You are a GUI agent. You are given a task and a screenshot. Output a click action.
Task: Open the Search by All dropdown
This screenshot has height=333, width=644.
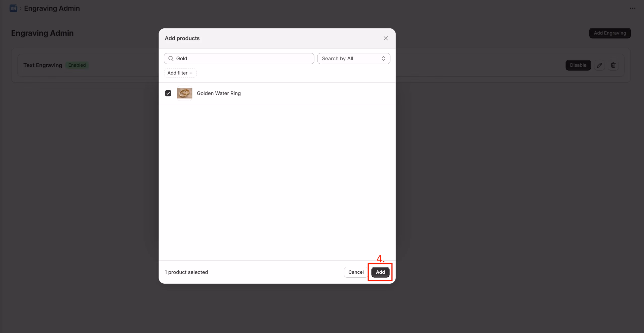pyautogui.click(x=353, y=58)
